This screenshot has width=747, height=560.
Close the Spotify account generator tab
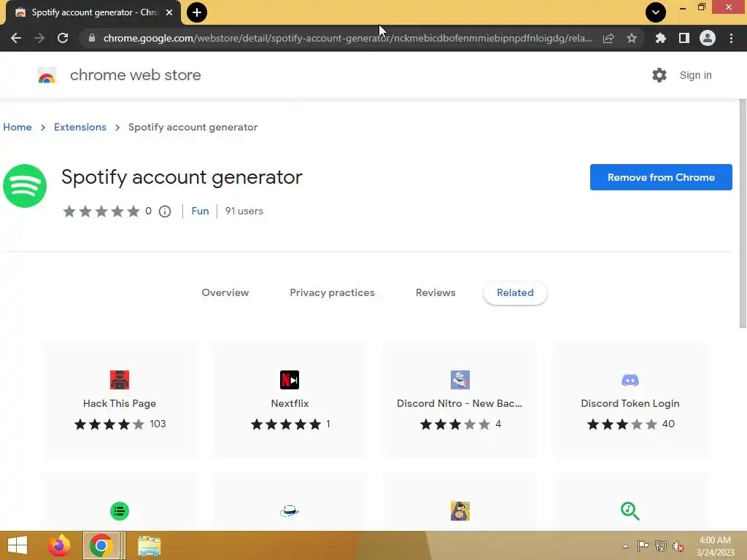pos(169,12)
